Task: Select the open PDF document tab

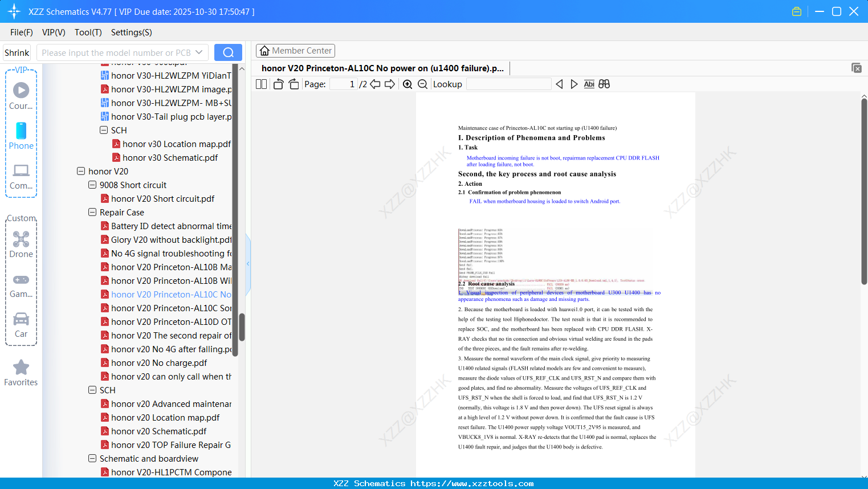Action: click(382, 68)
